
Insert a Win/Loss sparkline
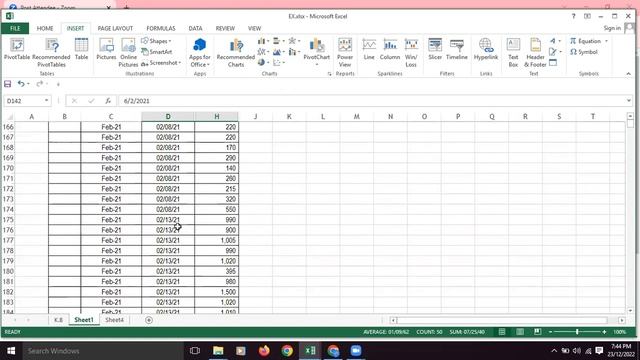[411, 53]
